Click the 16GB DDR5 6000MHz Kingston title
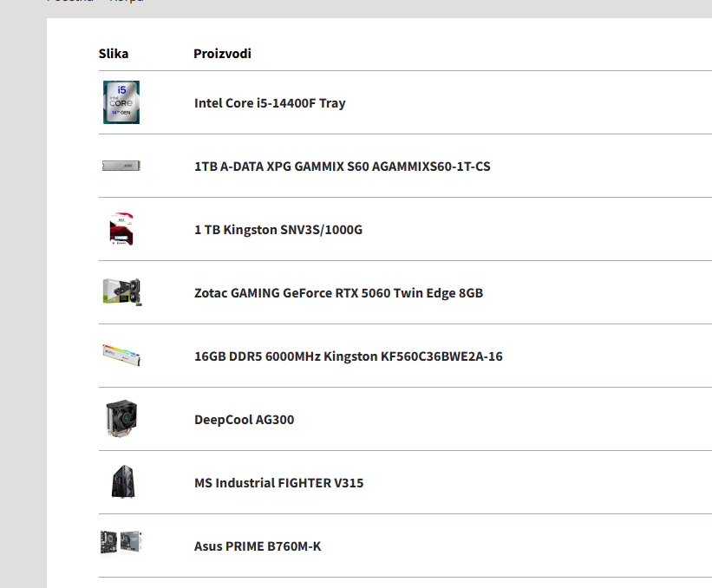 (x=348, y=356)
